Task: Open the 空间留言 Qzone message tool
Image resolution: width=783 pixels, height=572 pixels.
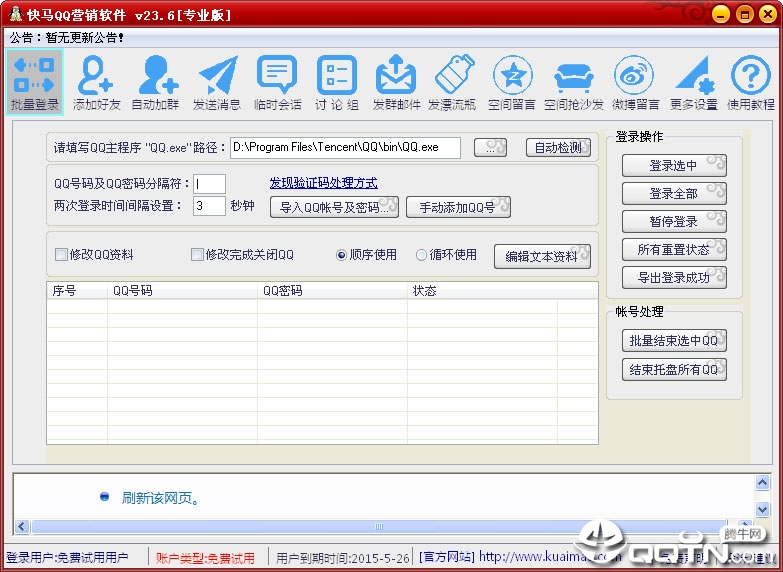Action: (x=512, y=82)
